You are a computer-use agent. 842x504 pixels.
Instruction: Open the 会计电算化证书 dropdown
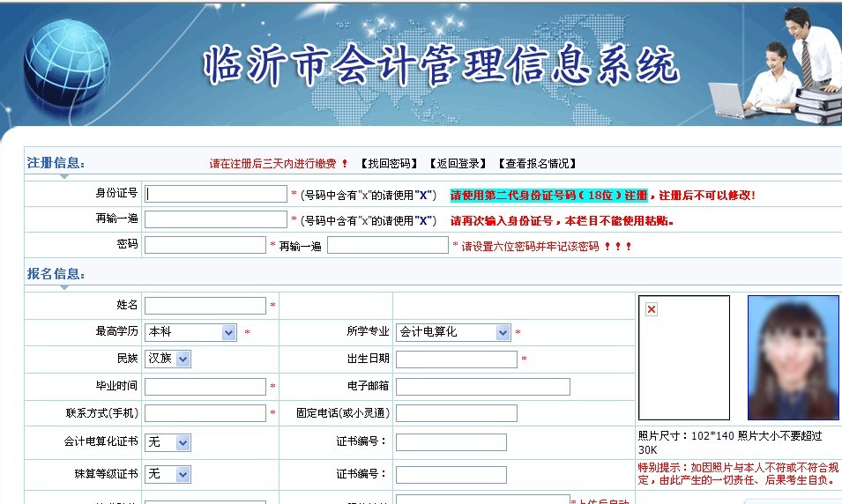168,442
